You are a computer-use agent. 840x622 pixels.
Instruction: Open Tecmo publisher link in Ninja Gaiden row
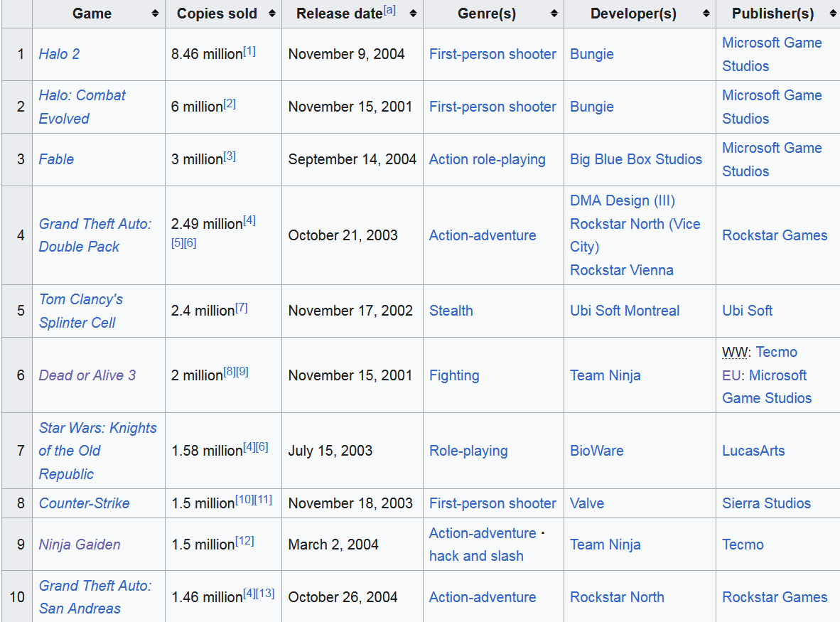click(x=743, y=545)
